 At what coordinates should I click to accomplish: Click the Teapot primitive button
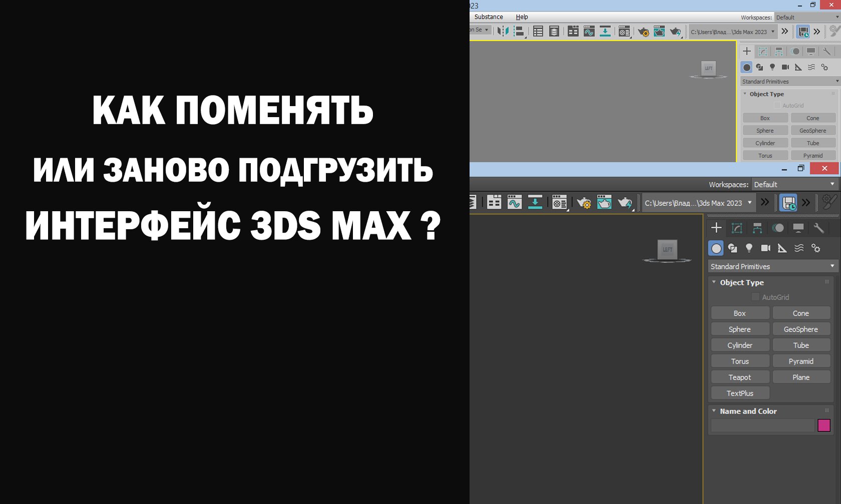pos(740,377)
